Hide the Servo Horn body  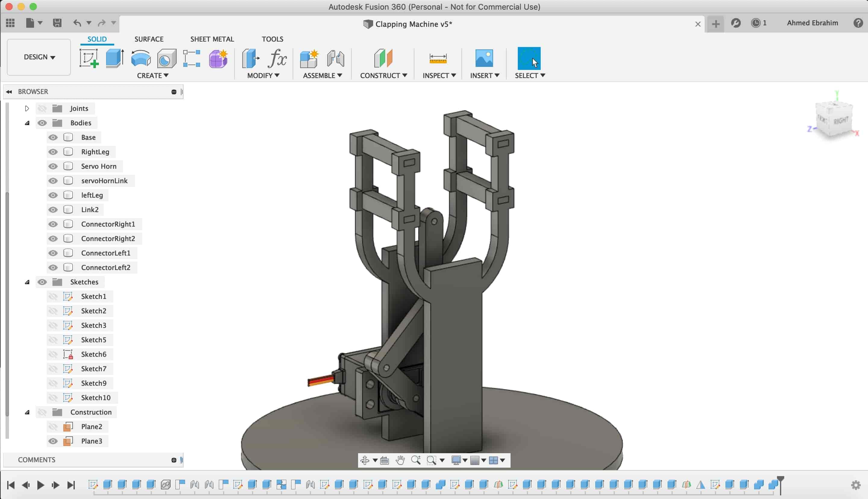(x=53, y=166)
